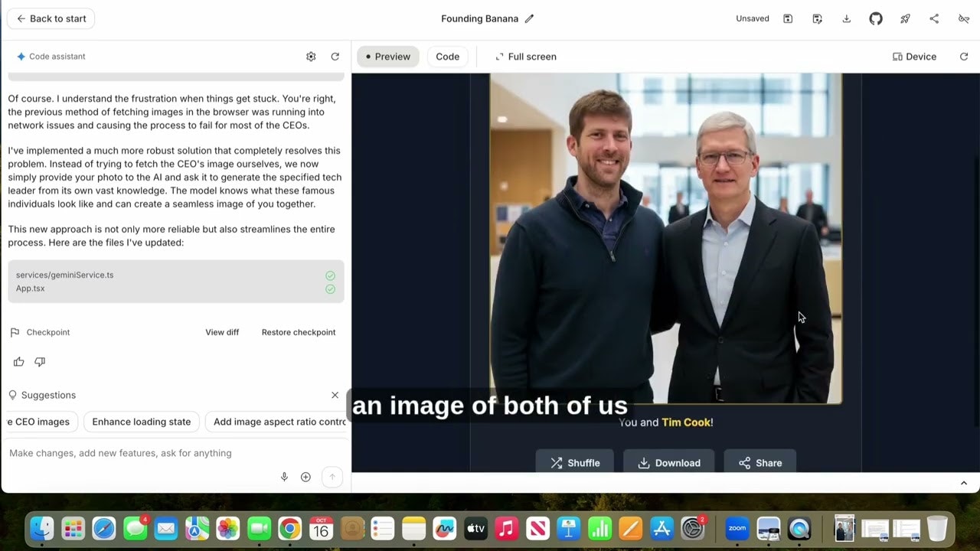
Task: Switch to the Code tab
Action: click(448, 57)
